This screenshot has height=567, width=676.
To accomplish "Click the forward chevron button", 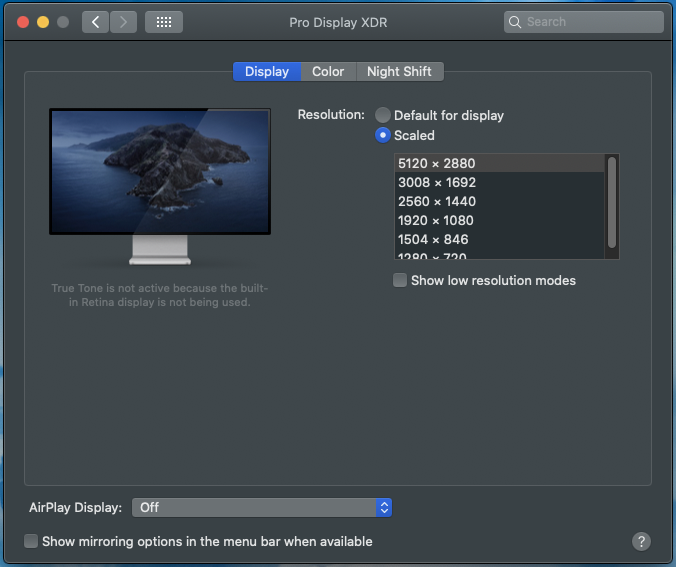I will click(123, 22).
